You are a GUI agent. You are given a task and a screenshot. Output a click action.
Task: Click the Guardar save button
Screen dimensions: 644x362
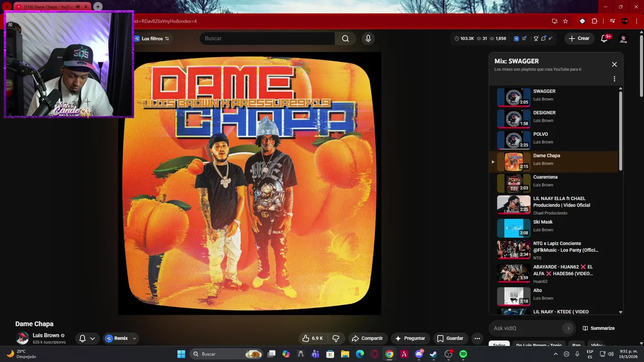coord(450,338)
